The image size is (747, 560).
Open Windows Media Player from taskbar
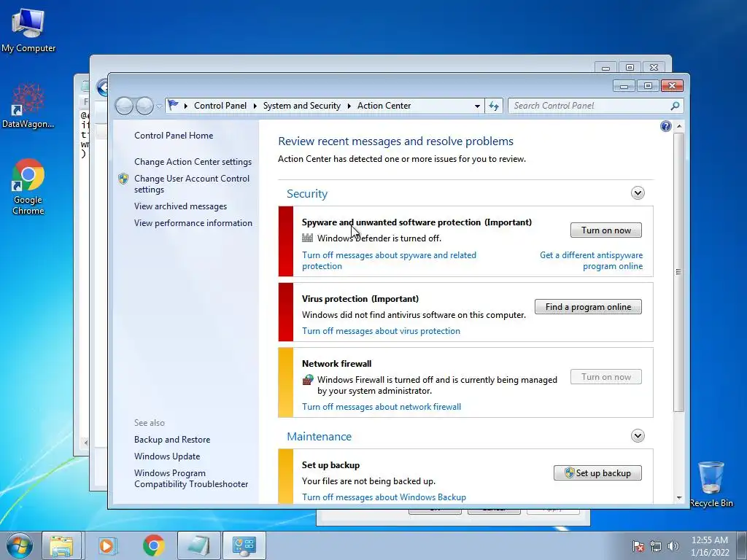click(x=107, y=545)
